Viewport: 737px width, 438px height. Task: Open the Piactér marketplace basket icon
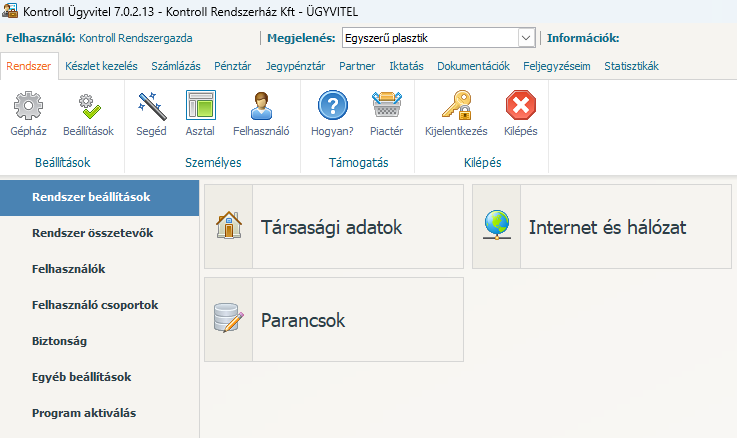386,107
